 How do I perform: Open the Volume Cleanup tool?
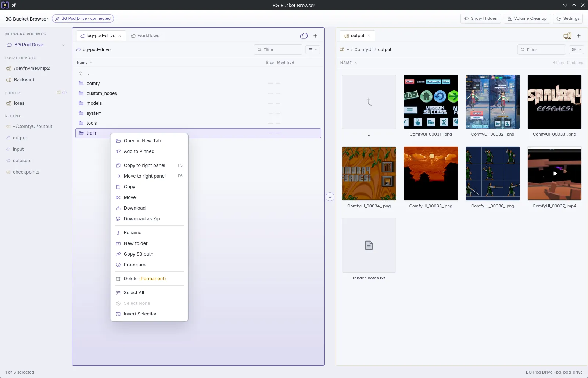[x=527, y=18]
